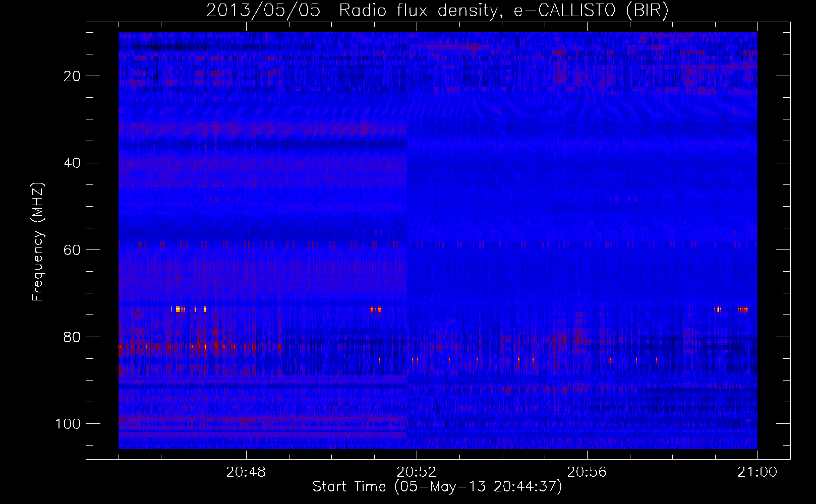The width and height of the screenshot is (816, 504).
Task: Click the 100 MHz frequency tick label
Action: click(68, 424)
